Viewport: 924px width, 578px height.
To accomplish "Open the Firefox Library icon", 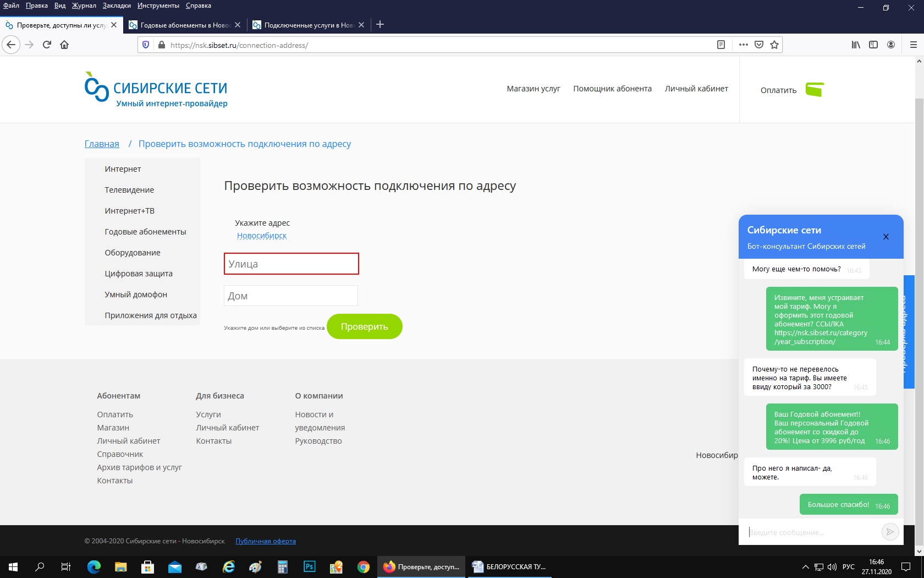I will [856, 45].
